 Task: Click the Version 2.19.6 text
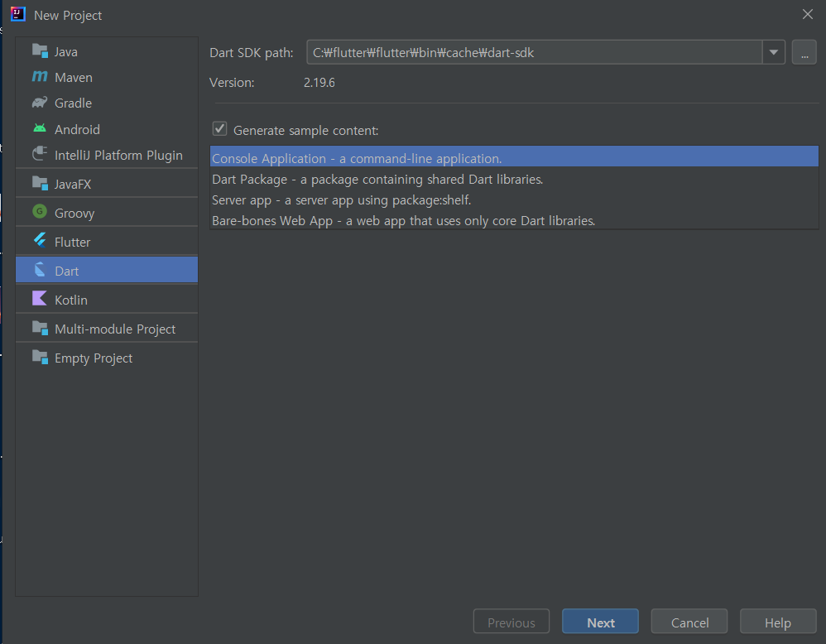(x=319, y=82)
